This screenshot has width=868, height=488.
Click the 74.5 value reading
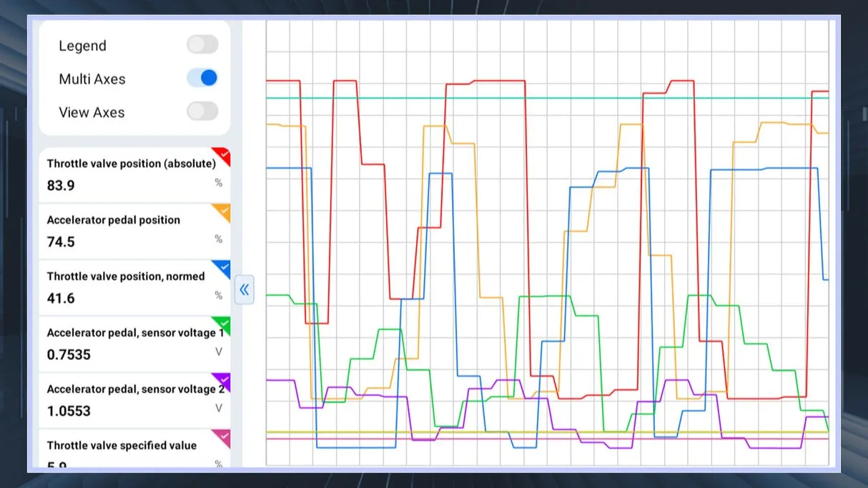coord(61,242)
